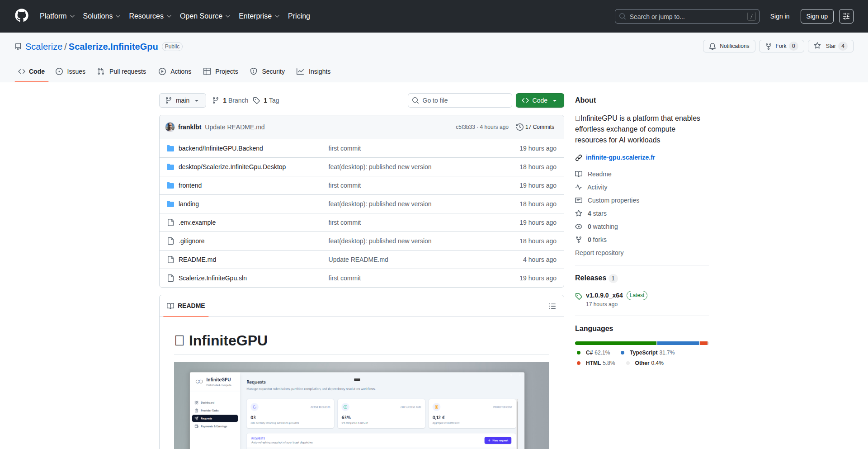This screenshot has width=868, height=449.
Task: Click the GitHub logo icon
Action: coord(22,16)
